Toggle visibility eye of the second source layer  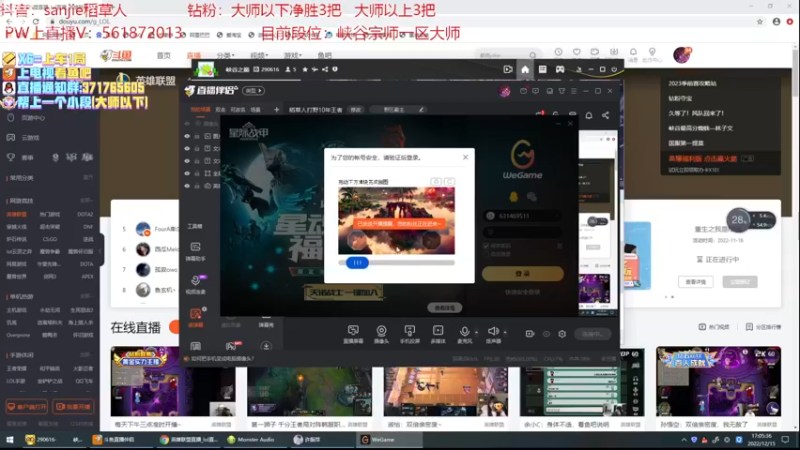tap(187, 148)
